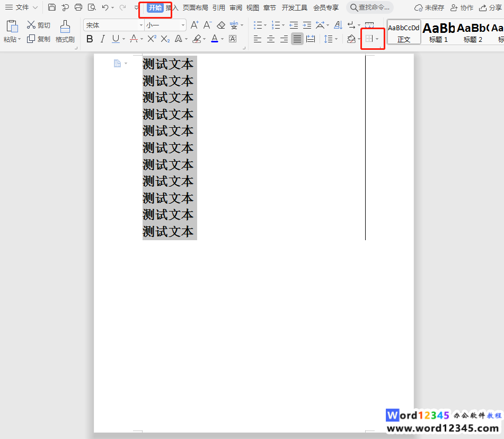Switch to the 插入 (Insert) tab
Image resolution: width=504 pixels, height=439 pixels.
tap(172, 7)
